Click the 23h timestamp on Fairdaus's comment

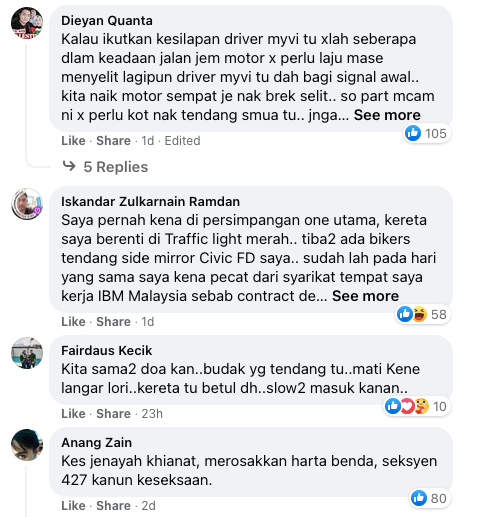(x=152, y=414)
